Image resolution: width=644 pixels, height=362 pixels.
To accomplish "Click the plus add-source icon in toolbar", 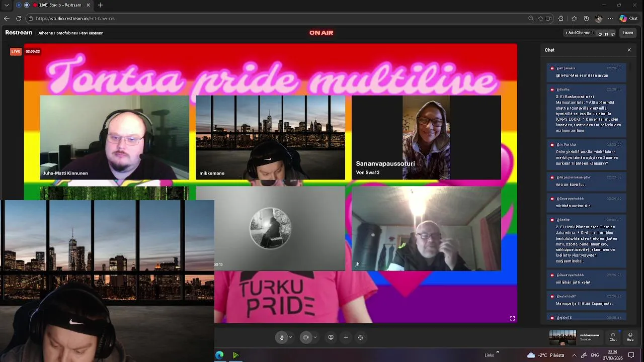I will click(346, 337).
